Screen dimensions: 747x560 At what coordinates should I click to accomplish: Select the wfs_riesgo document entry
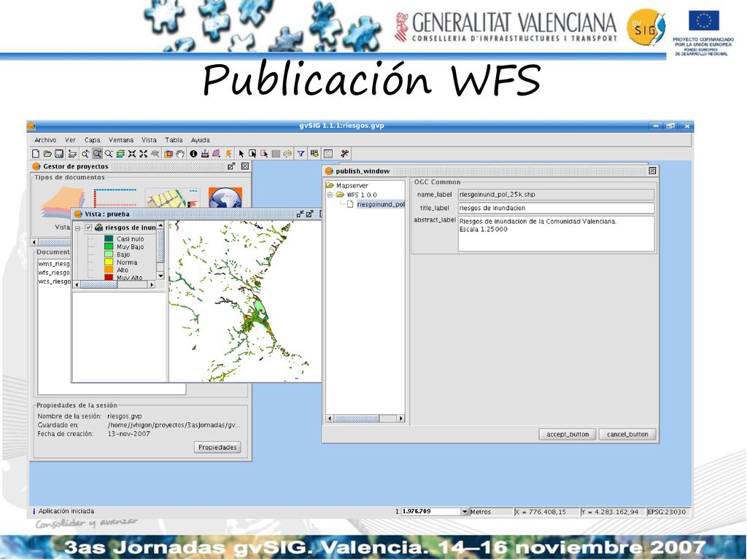54,273
